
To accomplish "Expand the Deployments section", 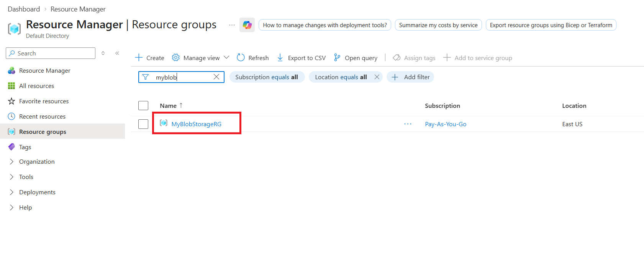I will [x=11, y=192].
